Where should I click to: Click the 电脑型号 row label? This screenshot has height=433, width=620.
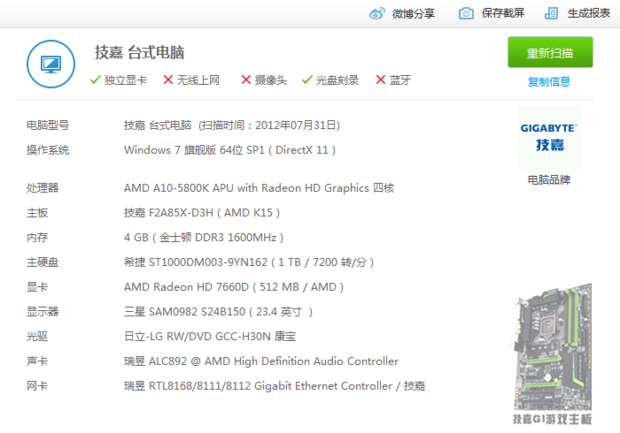coord(47,125)
